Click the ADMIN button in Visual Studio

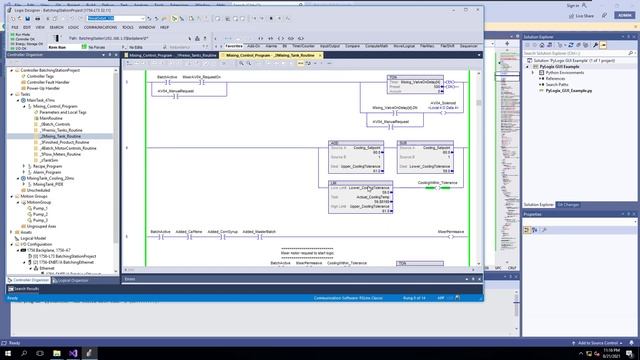(x=625, y=16)
